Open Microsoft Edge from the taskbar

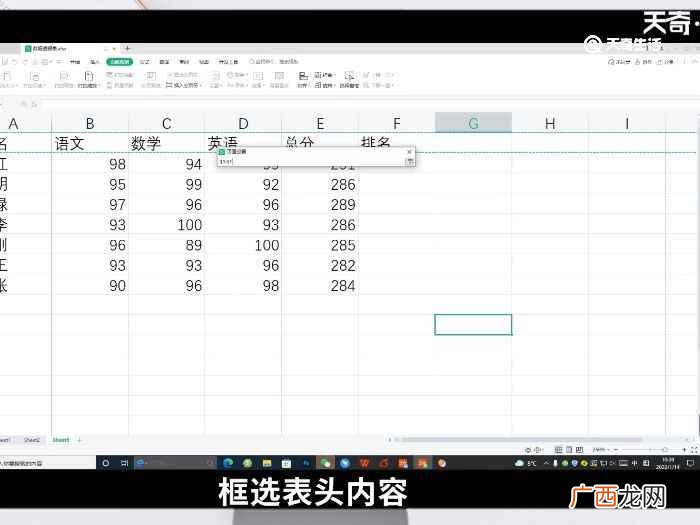(x=228, y=463)
